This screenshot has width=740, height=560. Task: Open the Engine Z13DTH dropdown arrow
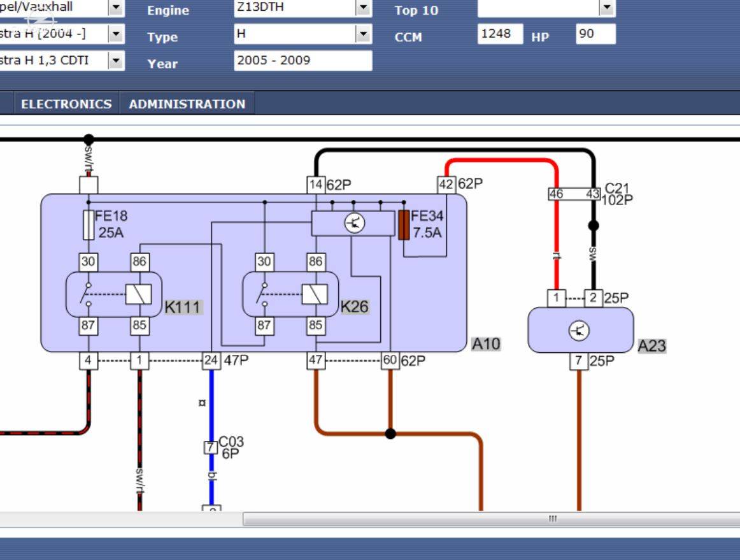[363, 7]
